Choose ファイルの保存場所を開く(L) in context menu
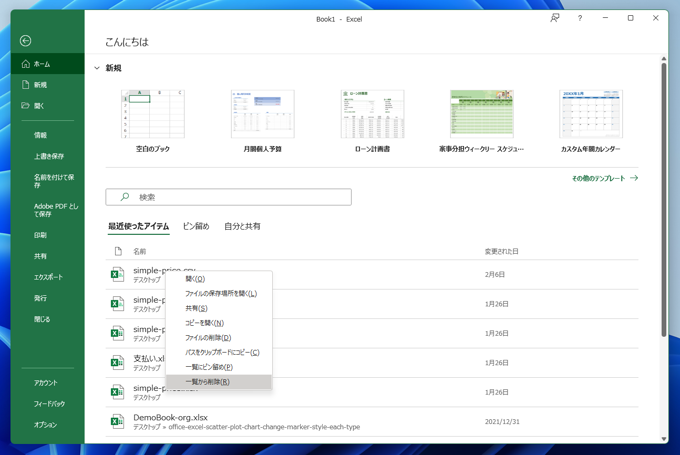This screenshot has width=680, height=455. tap(219, 294)
